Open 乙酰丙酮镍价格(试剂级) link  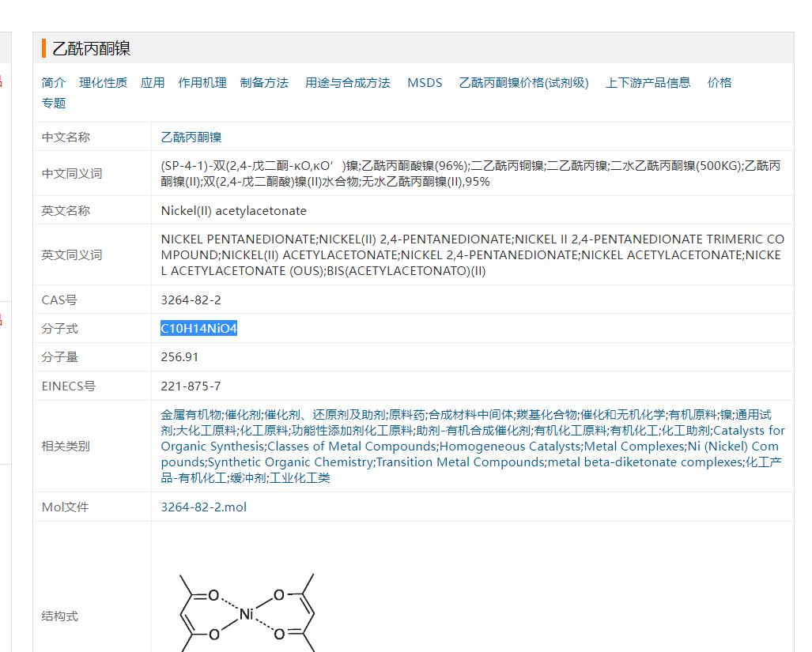point(523,82)
